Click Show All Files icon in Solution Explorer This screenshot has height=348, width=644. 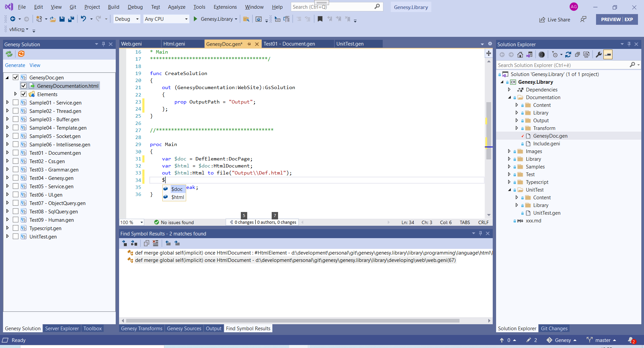586,55
